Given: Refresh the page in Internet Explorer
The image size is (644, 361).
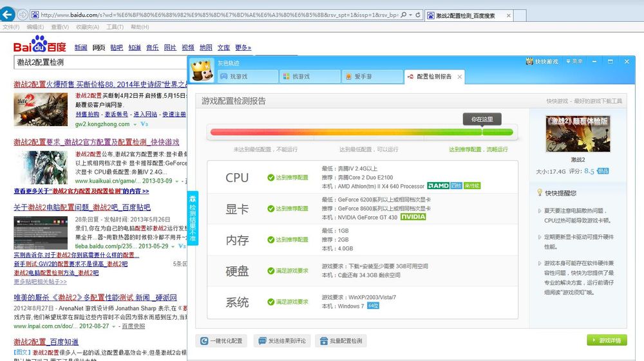Looking at the screenshot, I should tap(418, 15).
